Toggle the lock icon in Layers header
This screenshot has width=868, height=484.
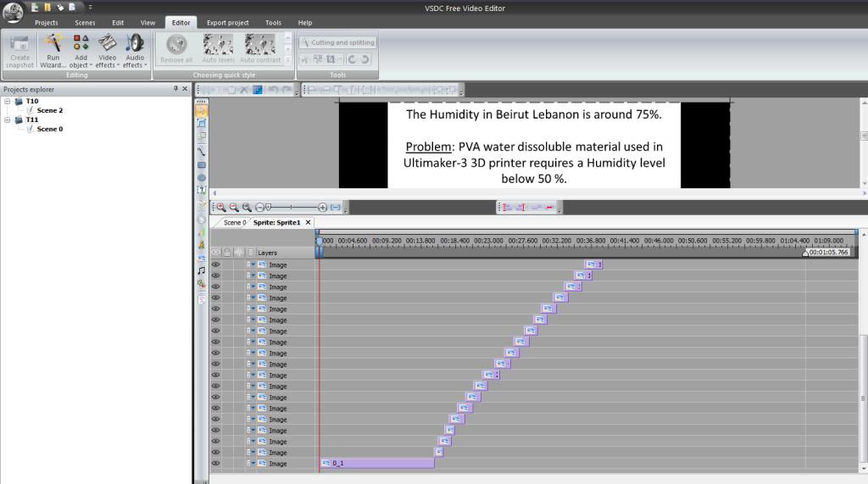pyautogui.click(x=227, y=253)
